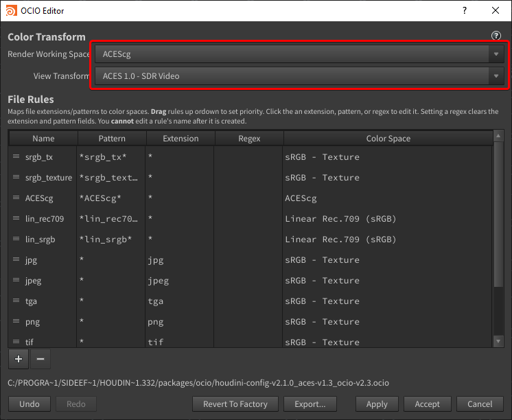Close the OCIO Editor window
Viewport: 512px width, 420px height.
coord(496,10)
